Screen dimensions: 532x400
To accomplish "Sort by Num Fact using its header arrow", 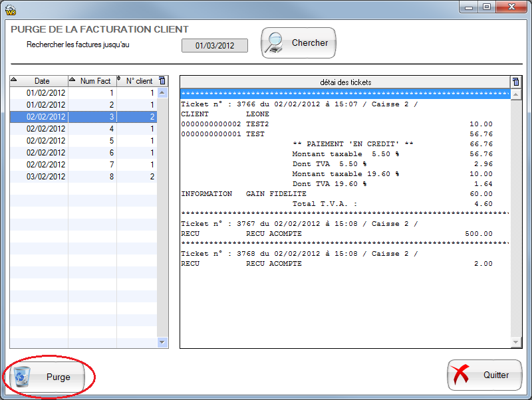I will click(72, 80).
